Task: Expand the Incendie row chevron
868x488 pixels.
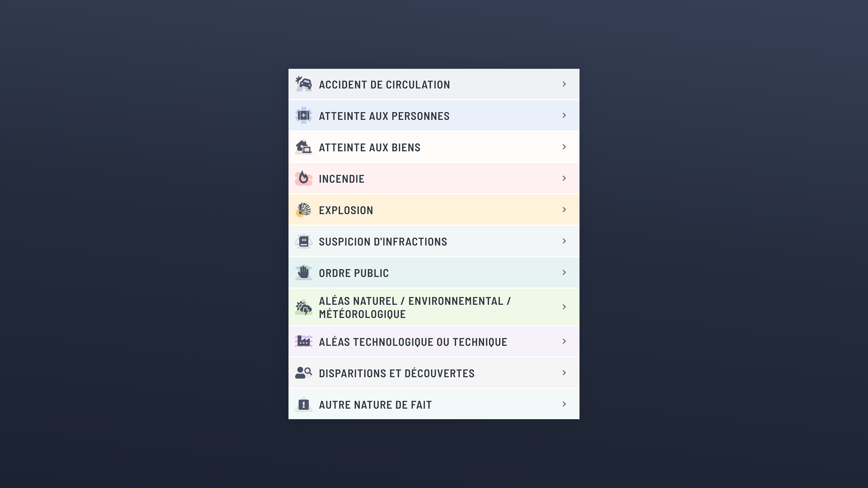Action: [x=564, y=178]
